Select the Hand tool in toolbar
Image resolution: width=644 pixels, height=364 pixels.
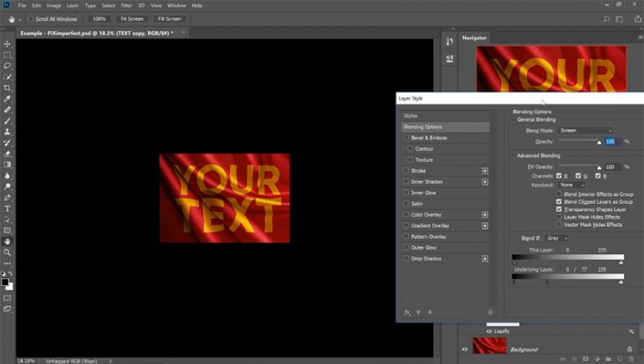(x=7, y=241)
